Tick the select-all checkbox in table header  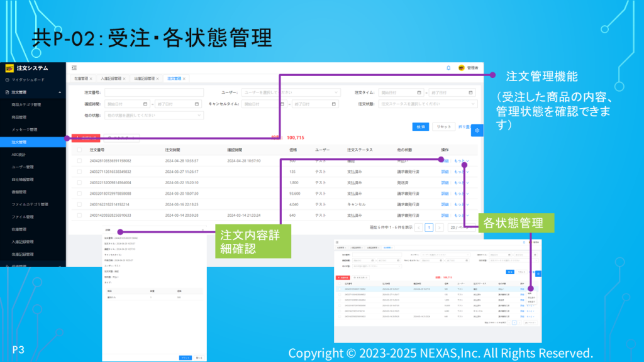(x=79, y=150)
